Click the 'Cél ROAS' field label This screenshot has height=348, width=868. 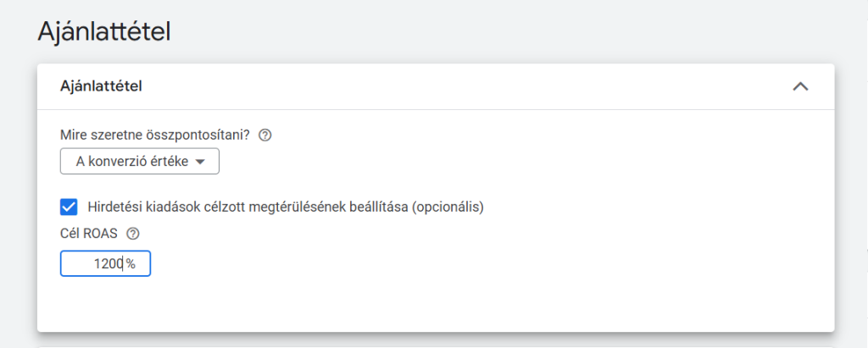coord(91,234)
